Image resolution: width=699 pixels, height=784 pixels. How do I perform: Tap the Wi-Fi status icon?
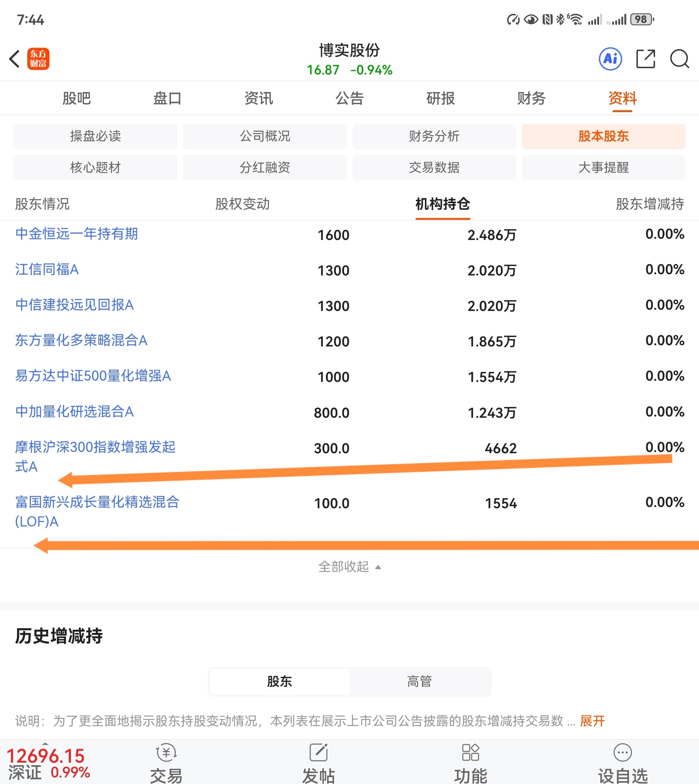pos(575,19)
